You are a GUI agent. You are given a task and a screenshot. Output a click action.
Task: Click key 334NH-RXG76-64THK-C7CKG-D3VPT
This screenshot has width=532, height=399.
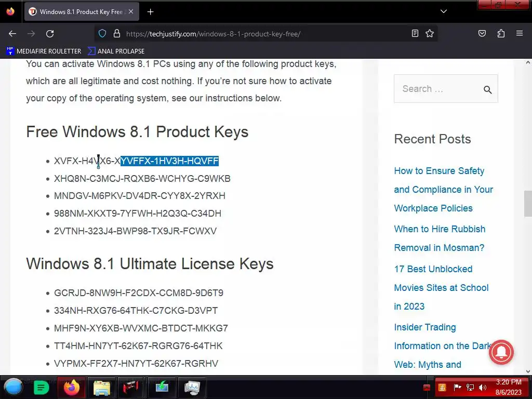(136, 311)
